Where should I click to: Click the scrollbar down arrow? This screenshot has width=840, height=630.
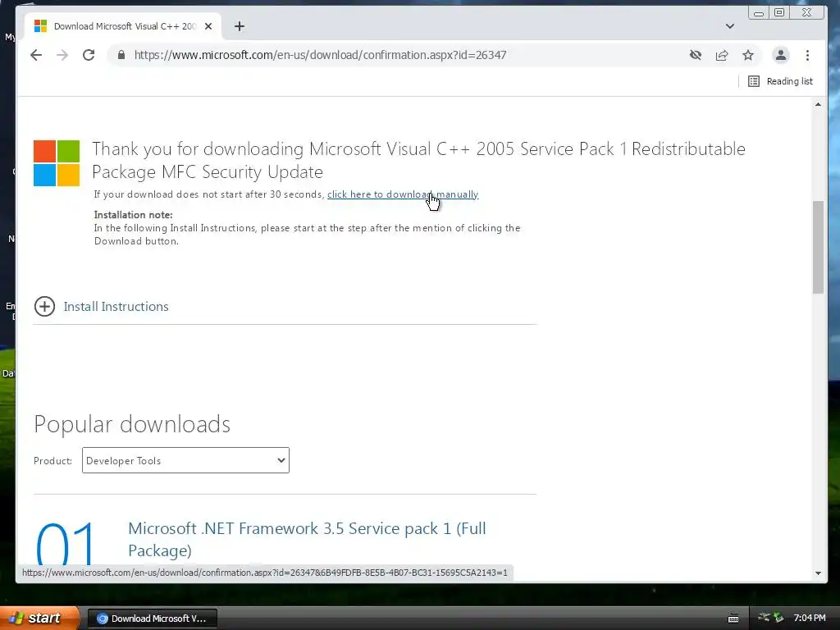818,573
